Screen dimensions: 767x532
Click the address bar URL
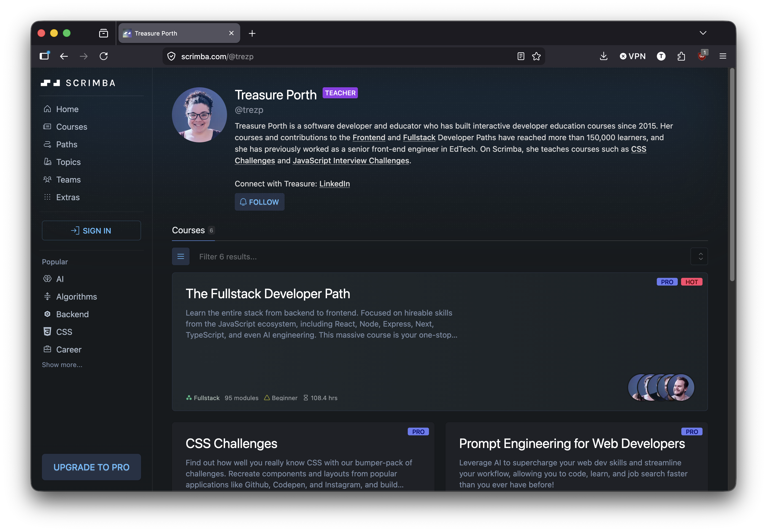(x=217, y=57)
